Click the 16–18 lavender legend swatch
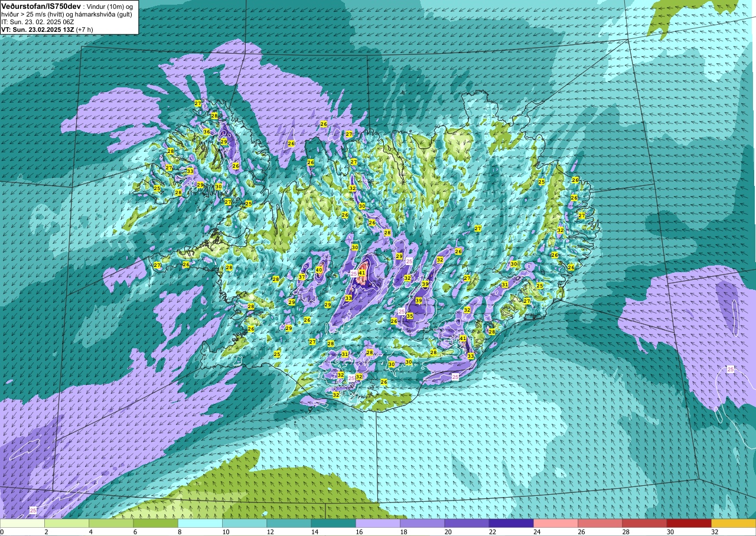The height and width of the screenshot is (536, 756). pos(378,523)
